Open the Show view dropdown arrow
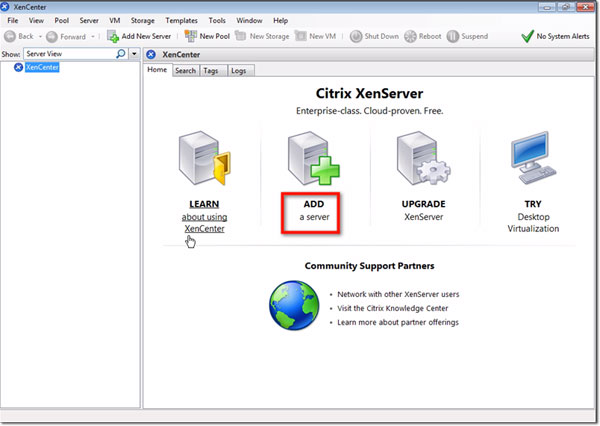Image resolution: width=600 pixels, height=426 pixels. click(x=134, y=54)
